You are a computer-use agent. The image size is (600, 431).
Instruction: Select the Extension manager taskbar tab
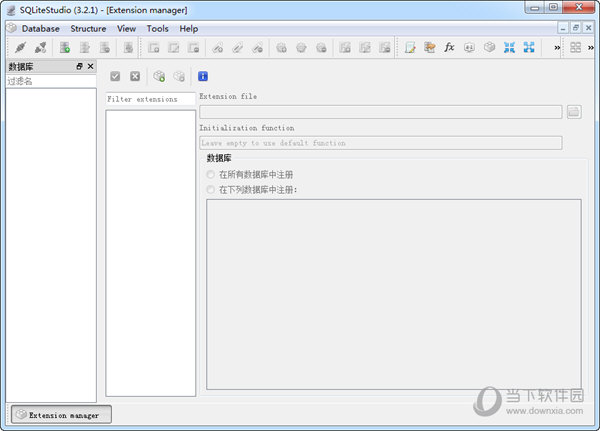pos(62,415)
